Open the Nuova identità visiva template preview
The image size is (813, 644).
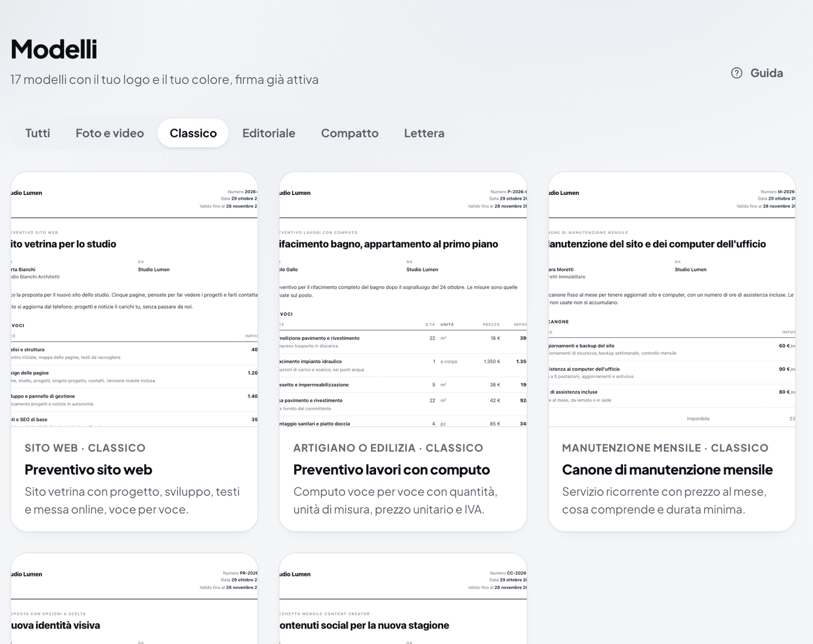tap(135, 599)
